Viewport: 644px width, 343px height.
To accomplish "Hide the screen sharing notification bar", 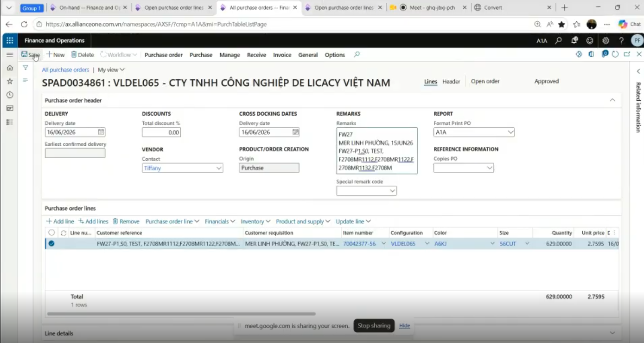I will coord(405,326).
